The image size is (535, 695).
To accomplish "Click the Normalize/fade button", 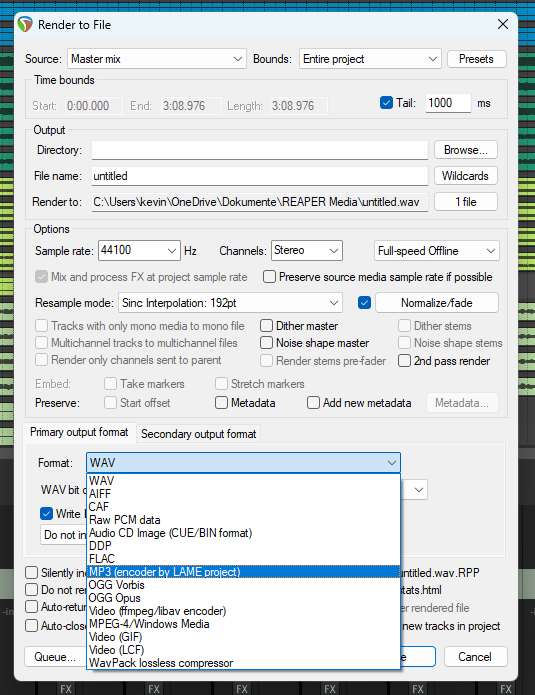I will (437, 303).
